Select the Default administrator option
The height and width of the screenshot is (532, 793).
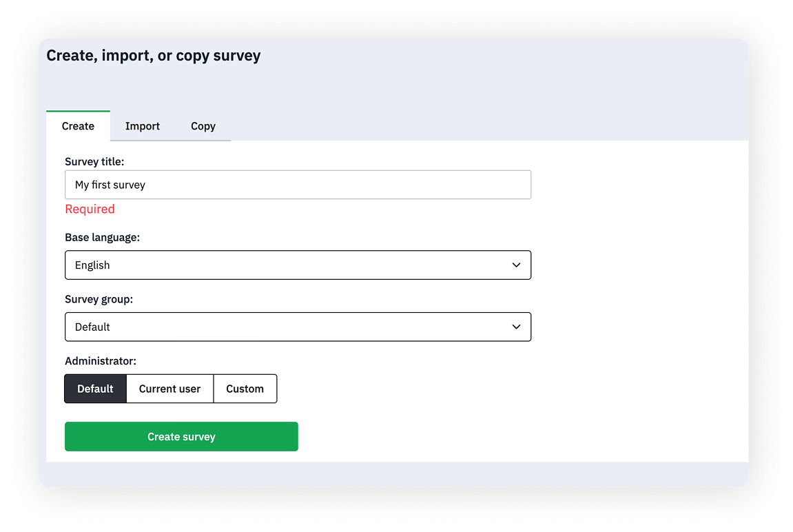(x=95, y=388)
